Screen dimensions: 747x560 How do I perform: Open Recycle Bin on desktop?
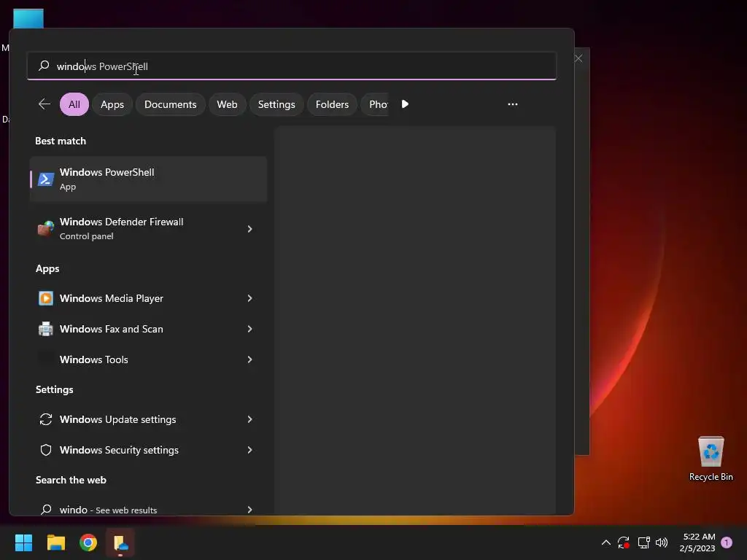(711, 459)
